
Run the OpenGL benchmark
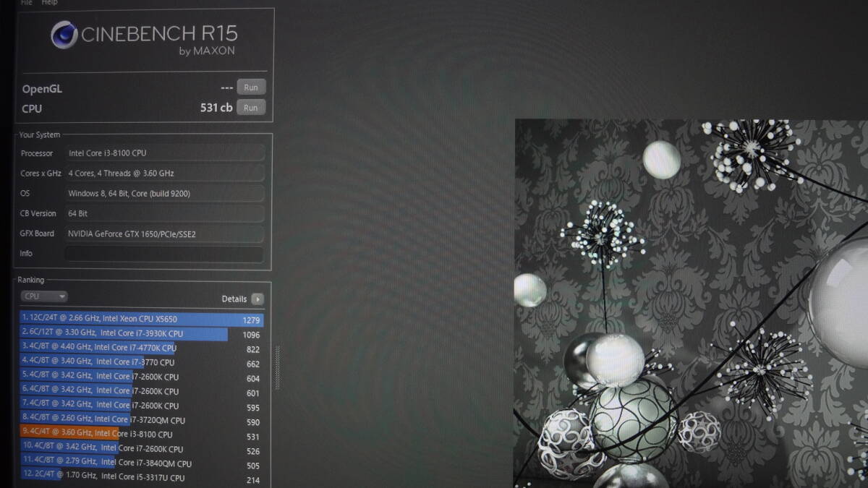(251, 87)
